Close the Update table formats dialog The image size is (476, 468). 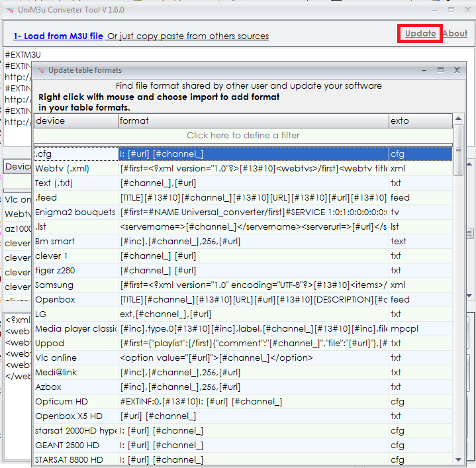457,70
